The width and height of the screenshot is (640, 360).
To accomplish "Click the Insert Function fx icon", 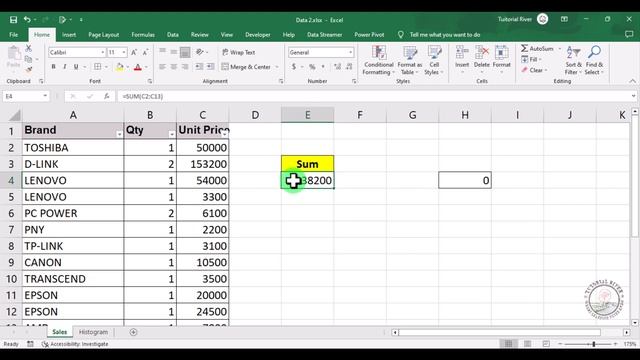I will tap(107, 96).
